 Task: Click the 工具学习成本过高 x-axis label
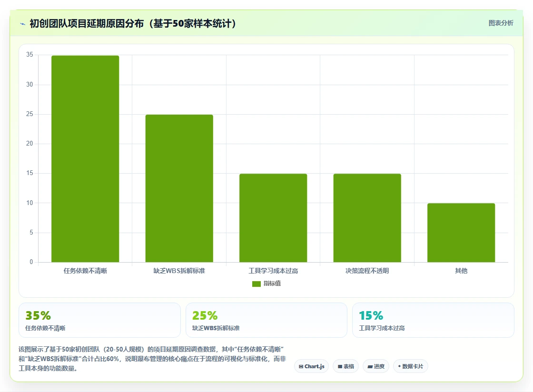(x=273, y=271)
